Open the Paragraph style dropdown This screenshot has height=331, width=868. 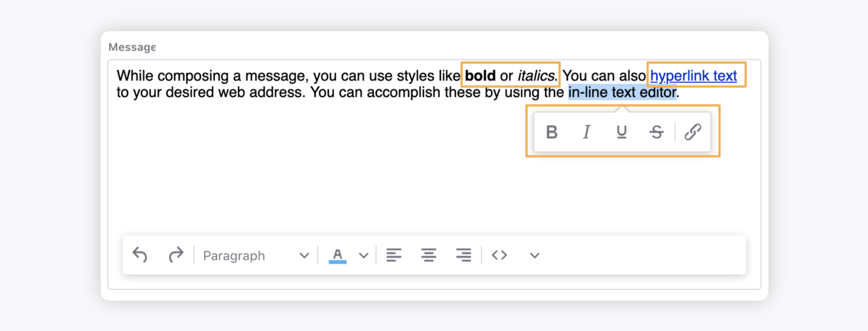(256, 256)
